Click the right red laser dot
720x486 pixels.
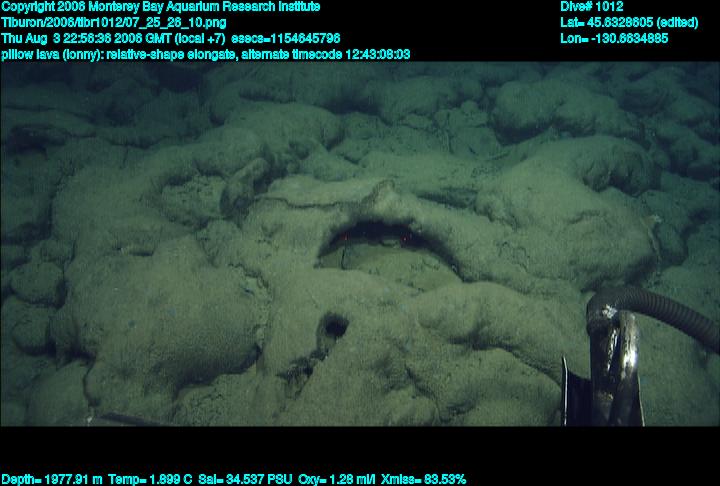404,240
